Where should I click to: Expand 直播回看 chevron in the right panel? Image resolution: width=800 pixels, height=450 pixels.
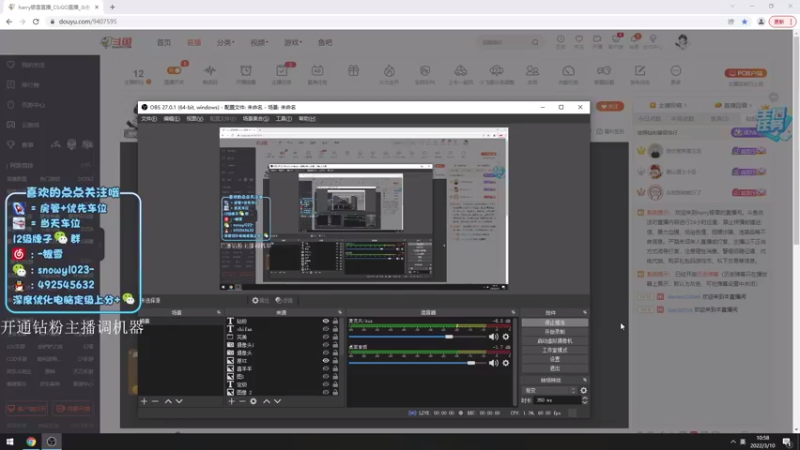point(751,105)
